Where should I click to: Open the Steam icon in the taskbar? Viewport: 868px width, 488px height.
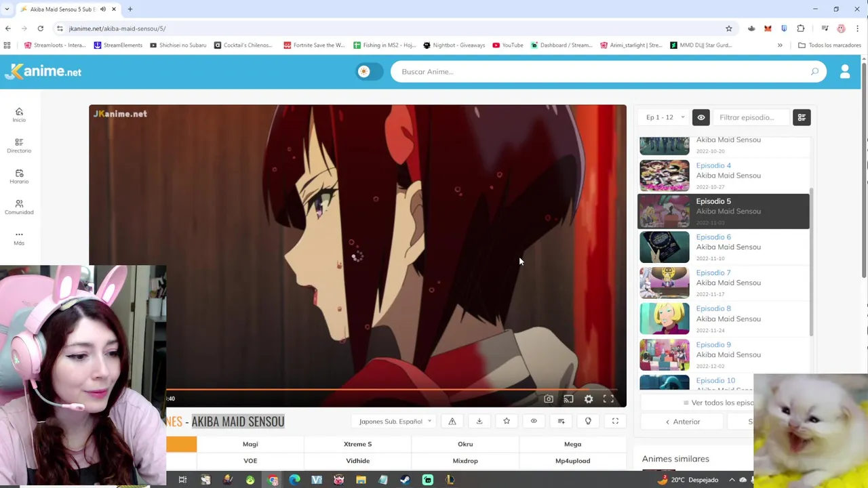[x=406, y=480]
